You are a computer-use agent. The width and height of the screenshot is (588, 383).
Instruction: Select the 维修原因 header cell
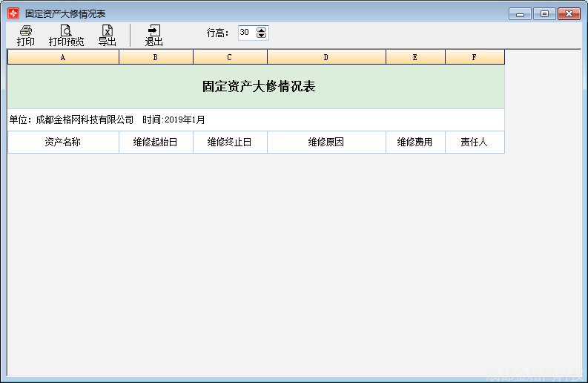click(x=326, y=142)
